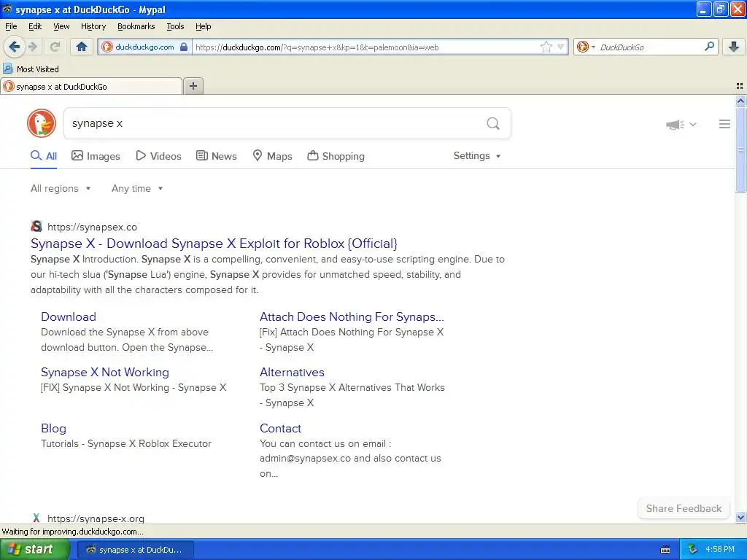The width and height of the screenshot is (747, 560).
Task: Click the synapse-x.org favicon icon
Action: pos(36,518)
